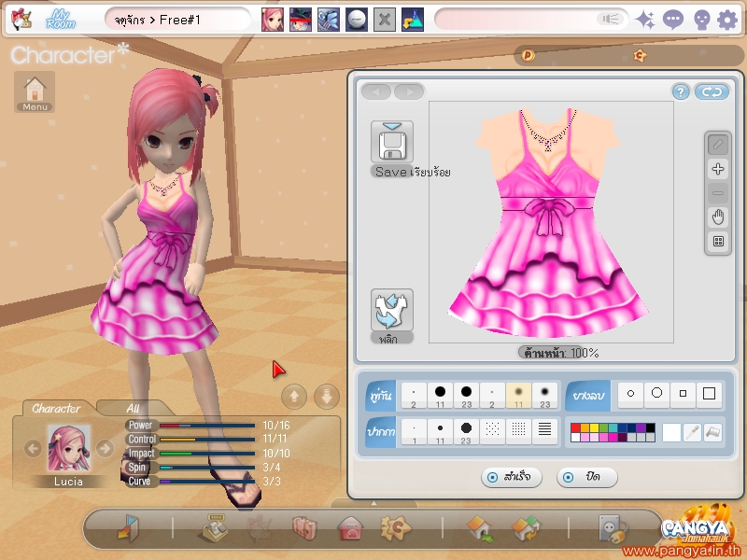Select the octagon pen tip size 23
Image resolution: width=747 pixels, height=560 pixels.
tap(466, 432)
